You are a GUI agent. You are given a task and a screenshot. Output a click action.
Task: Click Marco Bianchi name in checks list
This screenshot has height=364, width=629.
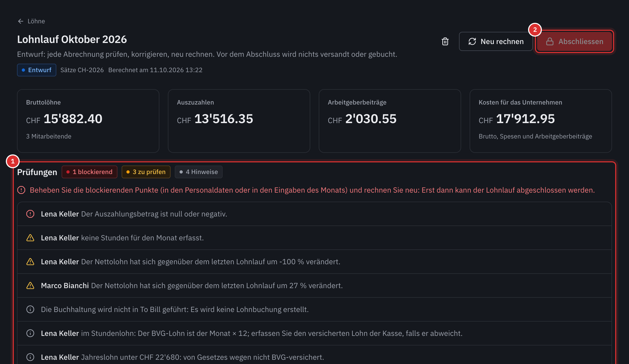click(65, 285)
